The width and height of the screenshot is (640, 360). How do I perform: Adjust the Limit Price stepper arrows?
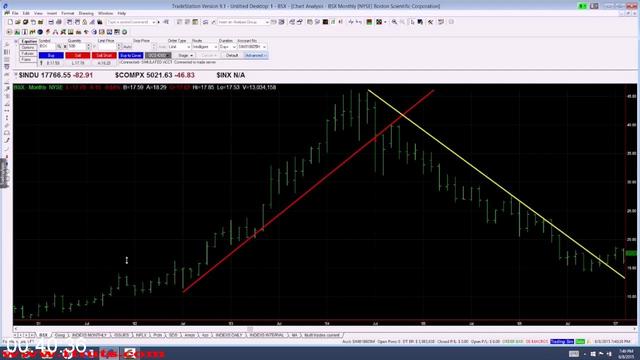119,47
